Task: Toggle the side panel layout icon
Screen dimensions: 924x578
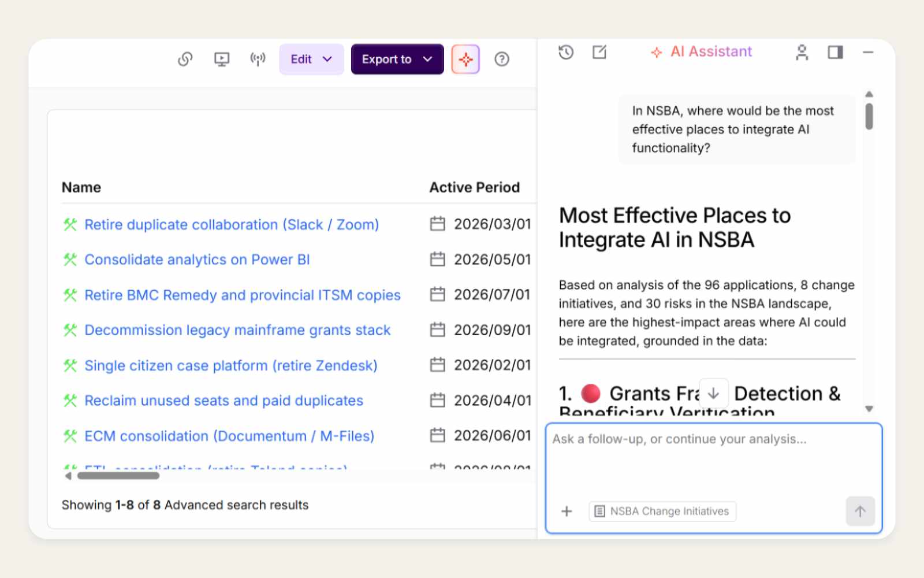Action: point(835,52)
